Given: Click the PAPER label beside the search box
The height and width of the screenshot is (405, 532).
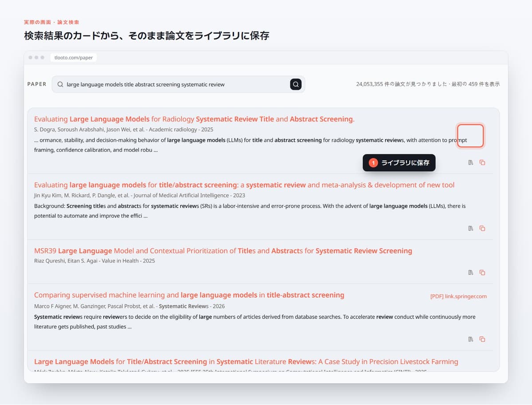Looking at the screenshot, I should pos(37,84).
